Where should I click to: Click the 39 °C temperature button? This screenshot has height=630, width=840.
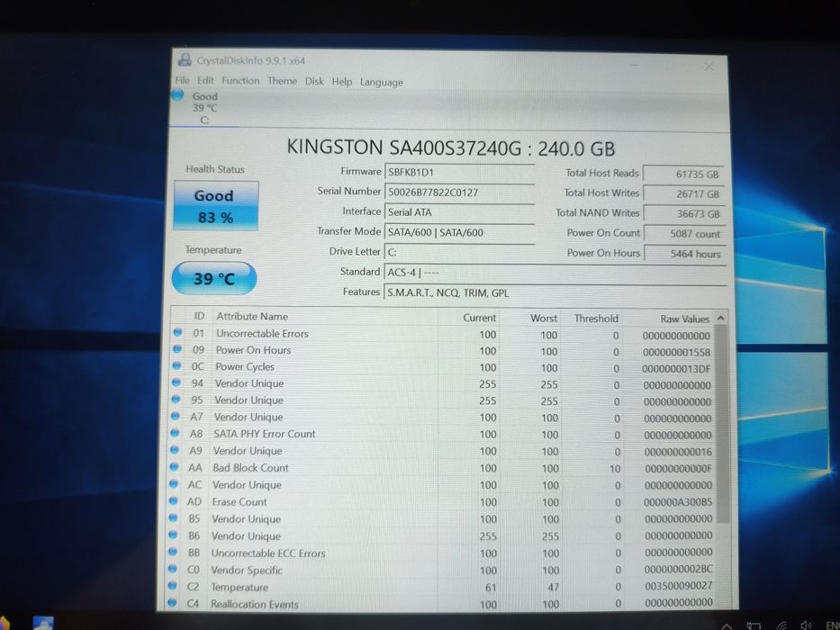(214, 278)
